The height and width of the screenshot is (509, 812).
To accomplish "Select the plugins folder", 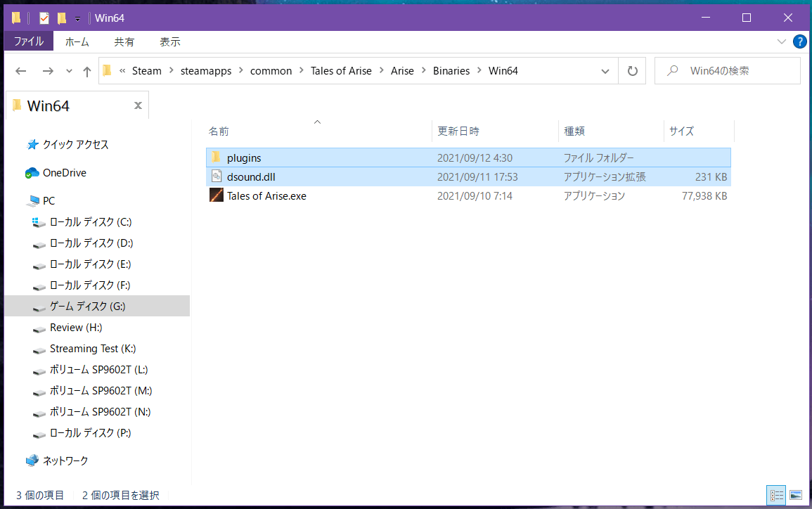I will pyautogui.click(x=468, y=157).
